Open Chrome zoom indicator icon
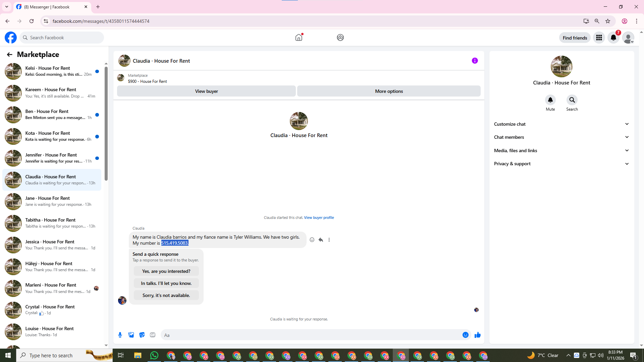Image resolution: width=644 pixels, height=362 pixels. pos(597,21)
